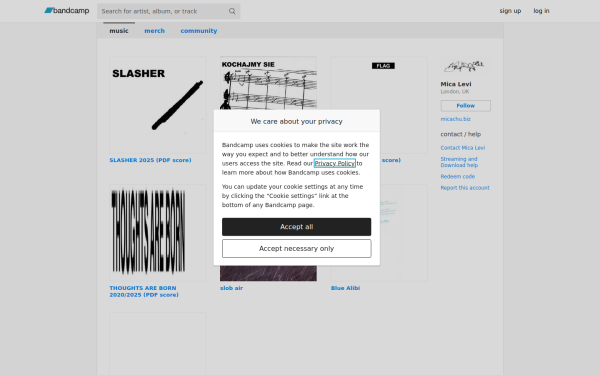600x375 pixels.
Task: Open the sign up link
Action: (x=510, y=11)
